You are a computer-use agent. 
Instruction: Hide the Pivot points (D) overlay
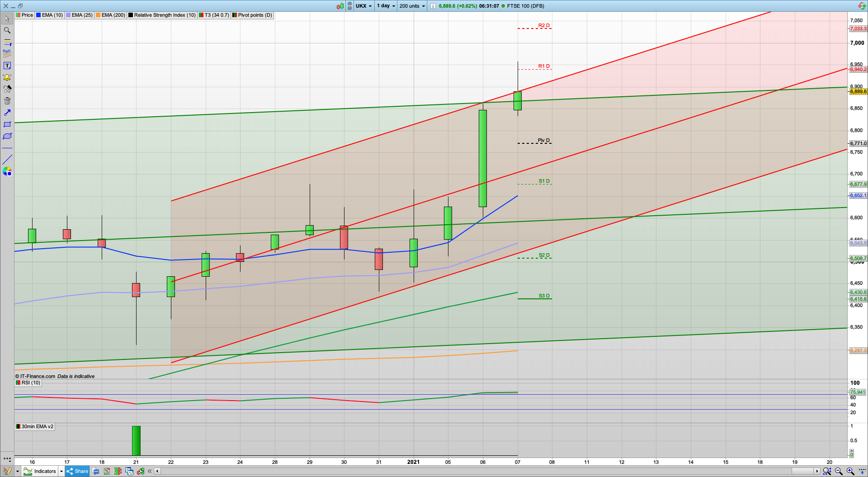click(x=252, y=15)
